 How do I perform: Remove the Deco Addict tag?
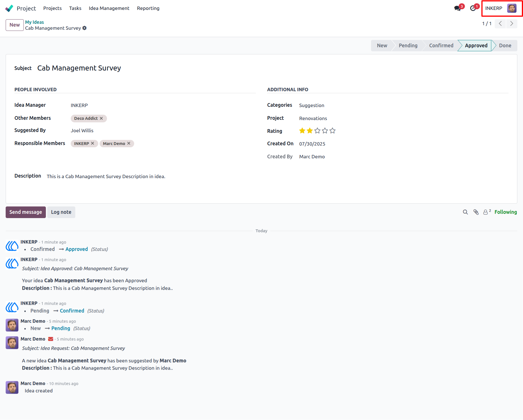pyautogui.click(x=101, y=118)
